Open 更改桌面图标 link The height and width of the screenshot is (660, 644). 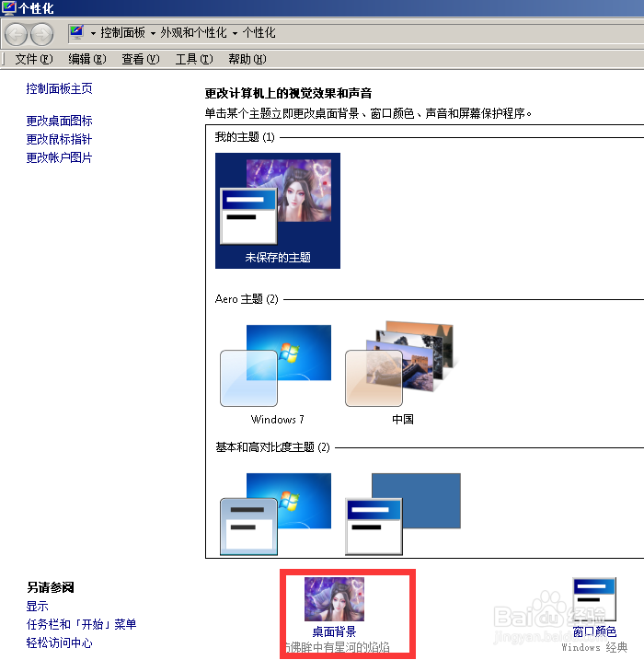59,121
